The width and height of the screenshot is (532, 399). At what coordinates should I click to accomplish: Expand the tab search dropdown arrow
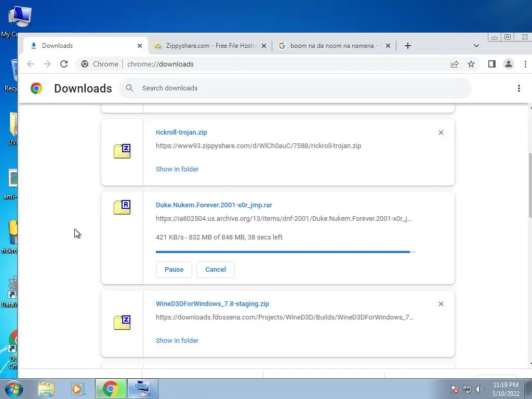coord(476,46)
